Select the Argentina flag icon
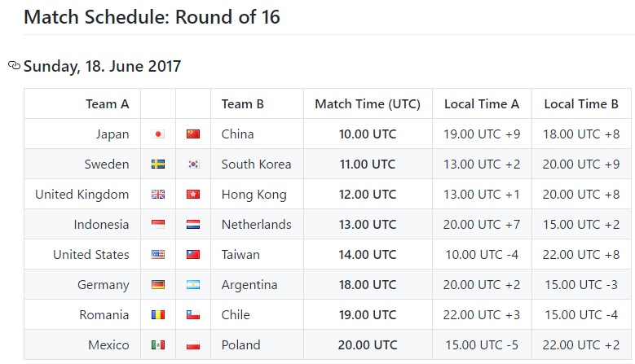Viewport: 635px width, 364px height. [193, 285]
